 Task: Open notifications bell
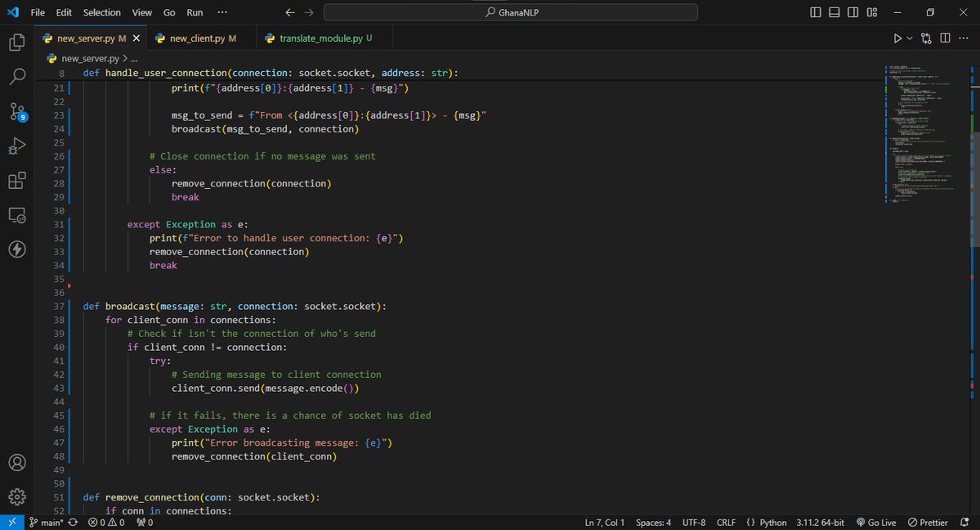point(964,523)
